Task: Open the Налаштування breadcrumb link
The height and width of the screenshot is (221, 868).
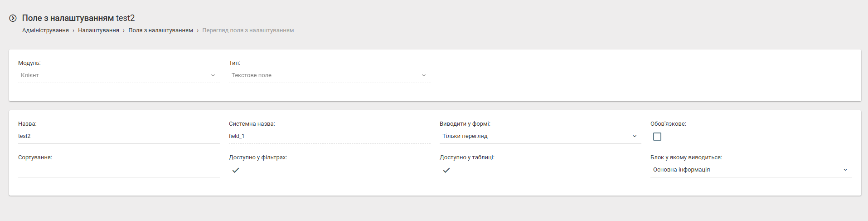Action: [x=98, y=30]
